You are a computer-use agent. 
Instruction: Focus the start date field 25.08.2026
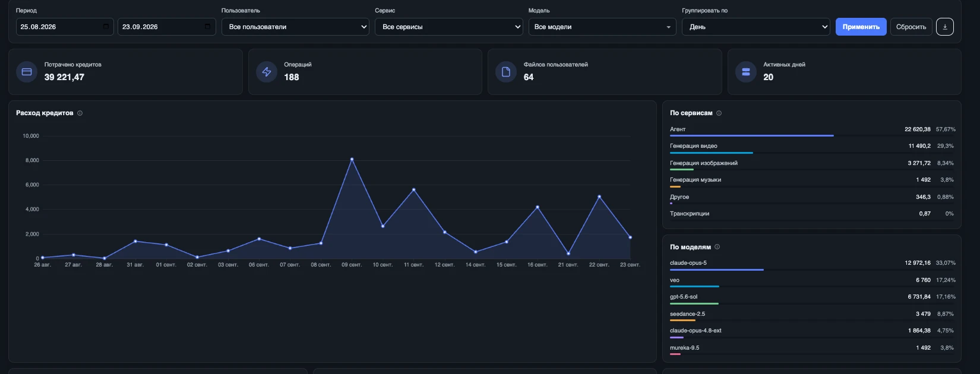coord(65,27)
